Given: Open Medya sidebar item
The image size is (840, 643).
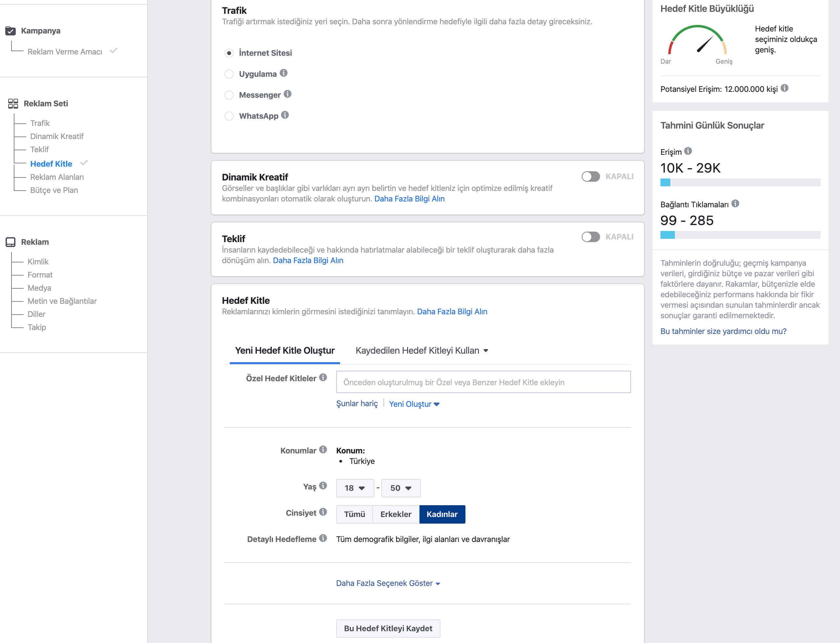Looking at the screenshot, I should click(x=39, y=288).
